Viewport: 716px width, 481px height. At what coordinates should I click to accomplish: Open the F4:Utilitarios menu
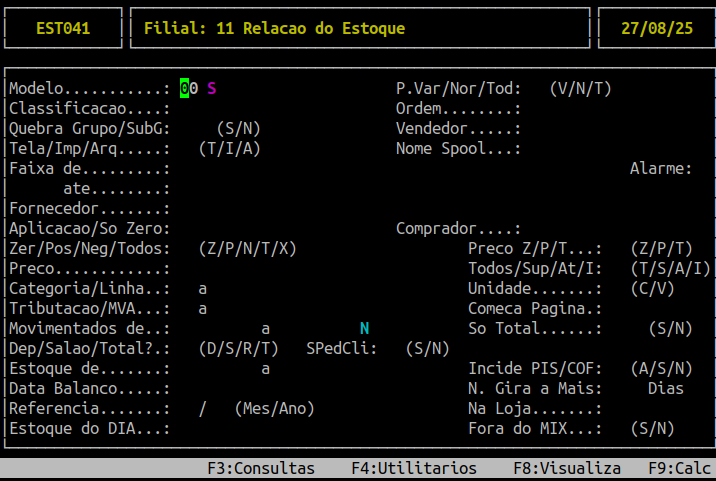tap(414, 468)
